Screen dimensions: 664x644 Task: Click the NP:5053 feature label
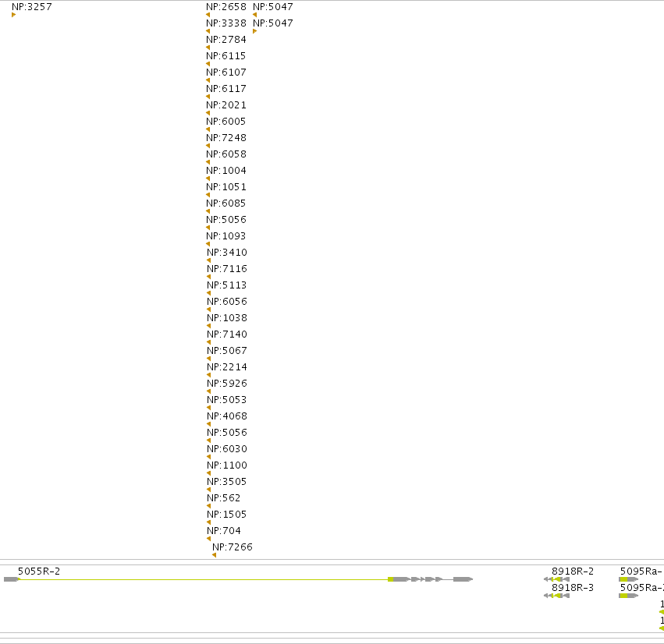[227, 400]
